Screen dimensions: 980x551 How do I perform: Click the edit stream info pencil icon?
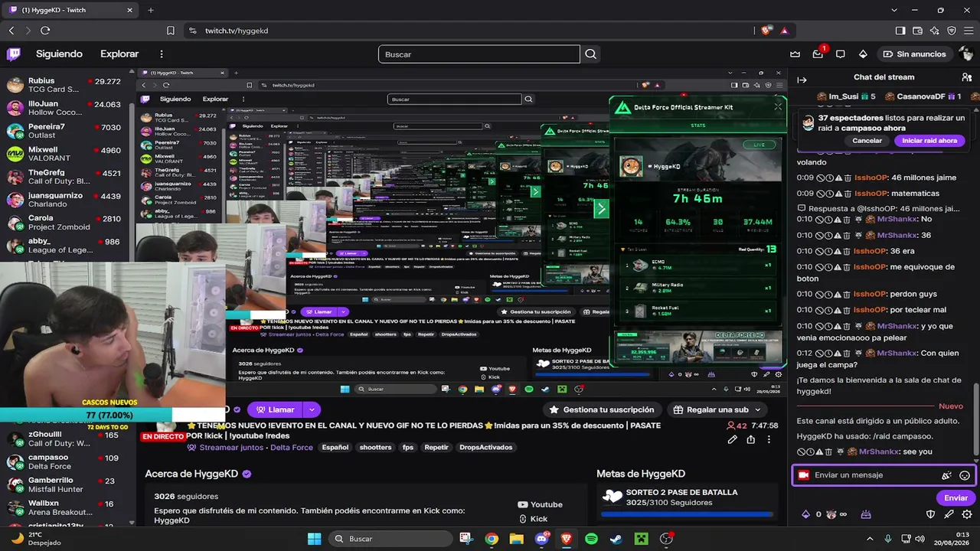tap(732, 439)
